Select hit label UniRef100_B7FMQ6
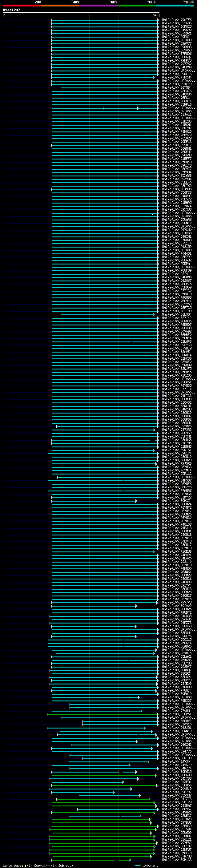This screenshot has width=197, height=868. pos(177,54)
